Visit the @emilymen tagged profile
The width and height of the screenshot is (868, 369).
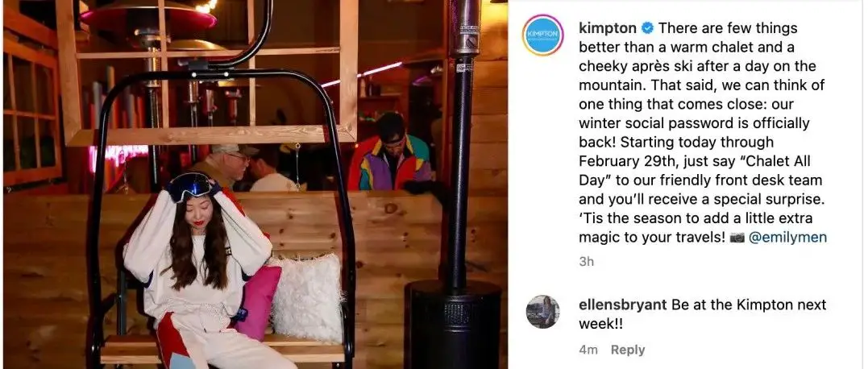click(x=787, y=238)
